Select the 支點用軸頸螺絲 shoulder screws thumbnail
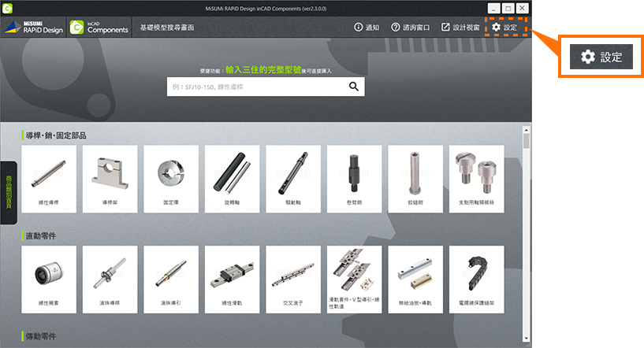 pyautogui.click(x=476, y=179)
